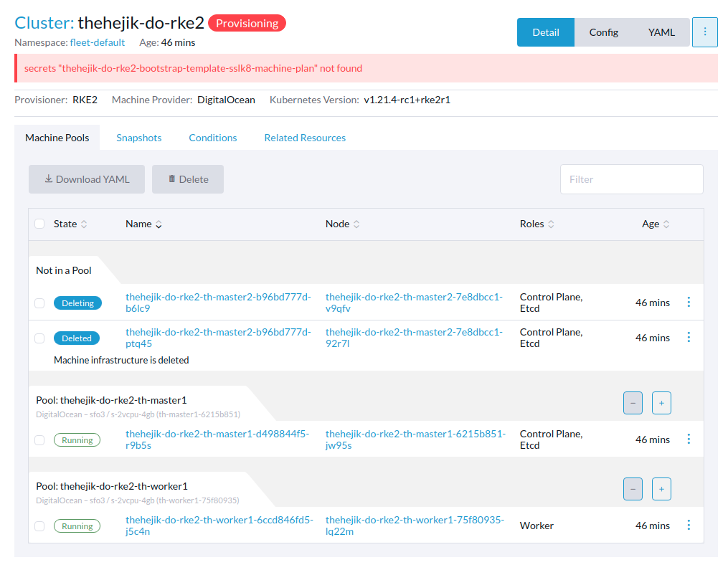Select the YAML view button
The image size is (728, 575).
tap(661, 32)
